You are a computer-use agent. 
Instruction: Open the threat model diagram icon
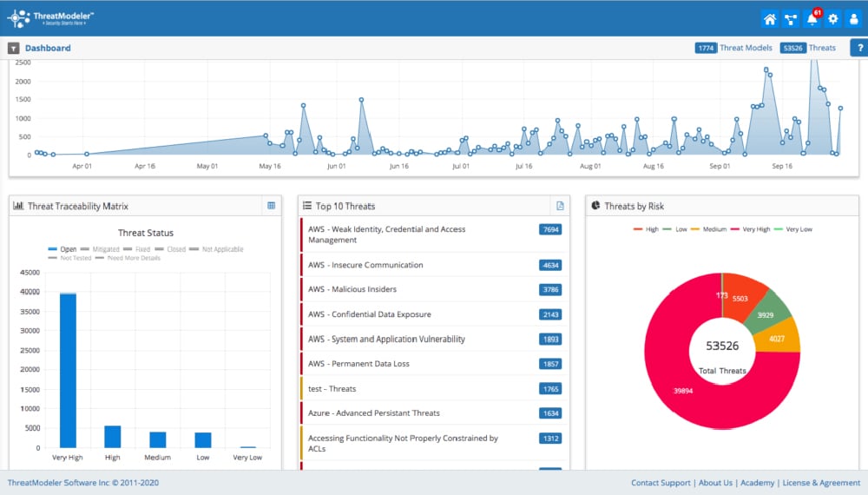coord(790,19)
